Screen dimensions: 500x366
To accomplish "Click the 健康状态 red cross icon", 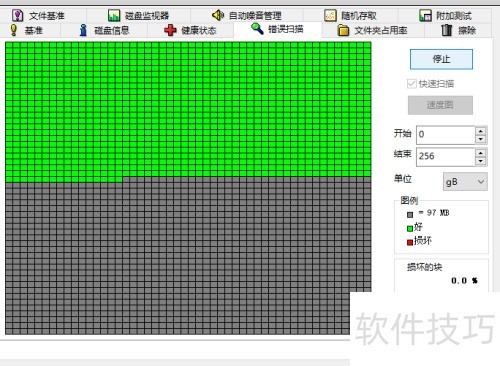I will [x=170, y=30].
